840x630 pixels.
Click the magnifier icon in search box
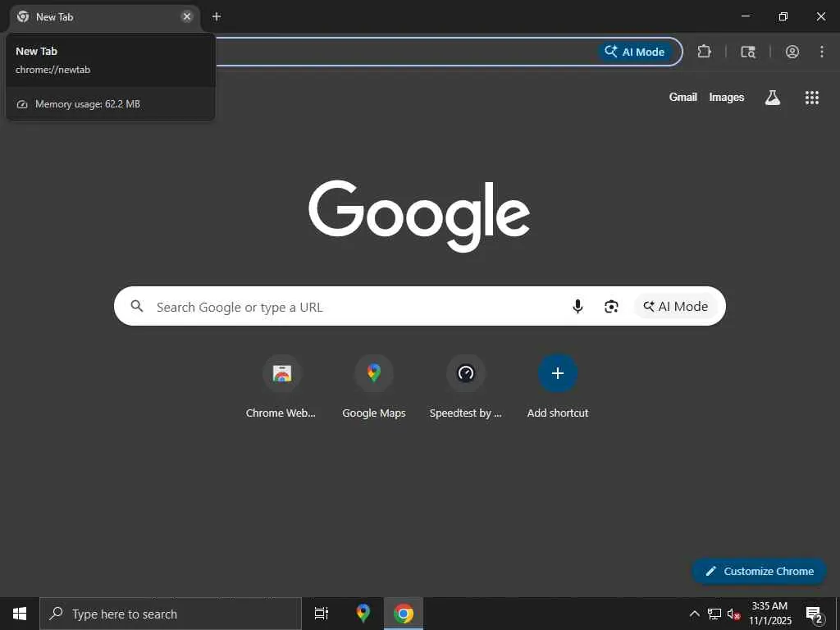[137, 306]
